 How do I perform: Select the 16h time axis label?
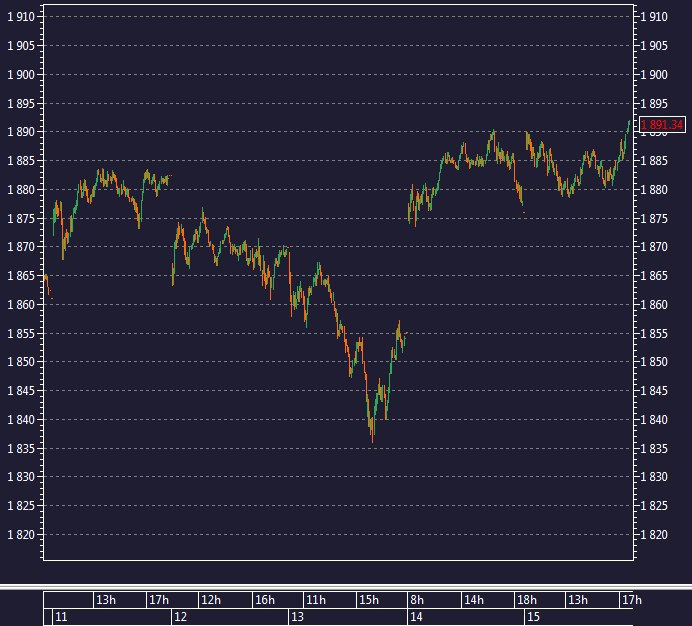(264, 600)
